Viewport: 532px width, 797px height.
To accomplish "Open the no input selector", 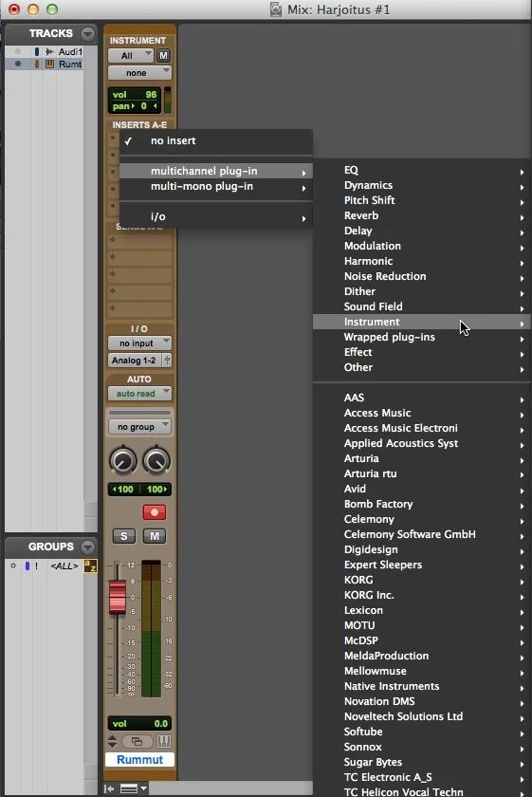I will [x=139, y=343].
